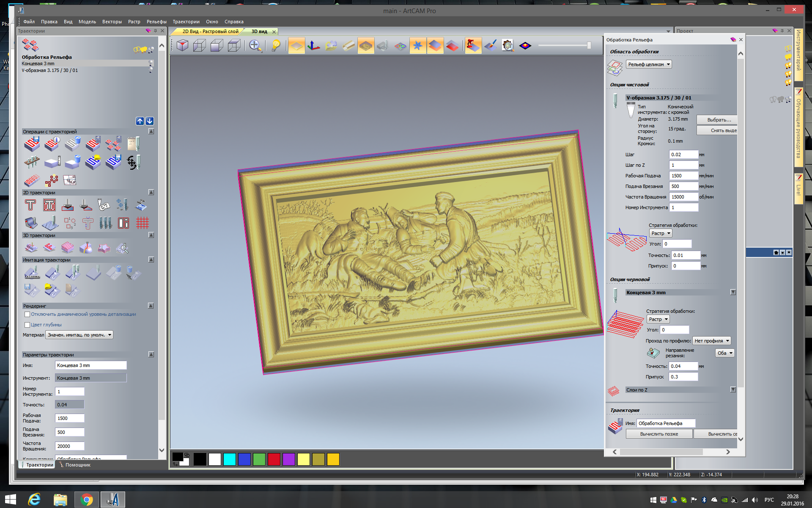Click the 'Выбрать...' tool button

point(718,120)
